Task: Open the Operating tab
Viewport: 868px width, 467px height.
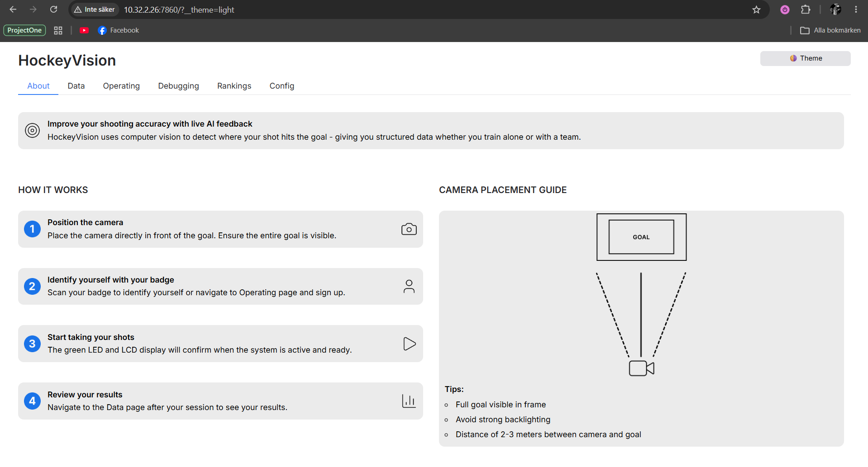Action: 121,86
